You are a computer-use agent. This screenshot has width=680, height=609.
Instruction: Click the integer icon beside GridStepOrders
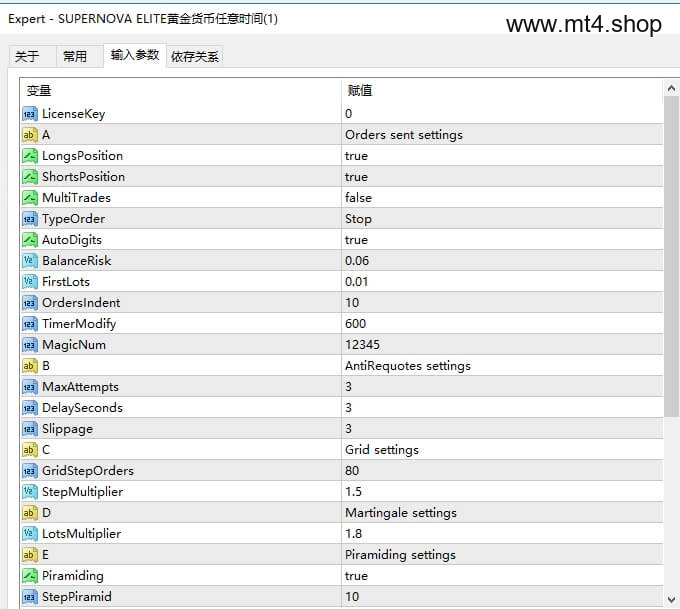click(x=29, y=471)
